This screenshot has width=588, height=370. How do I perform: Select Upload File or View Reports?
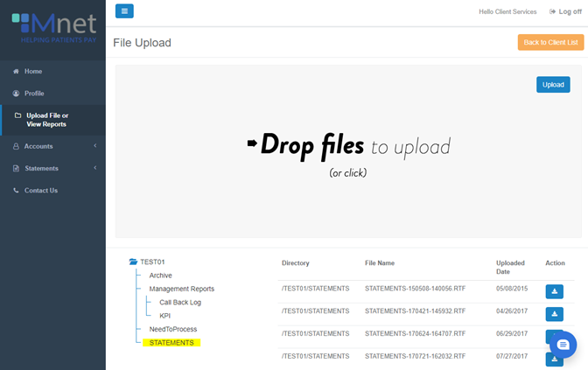[x=47, y=120]
